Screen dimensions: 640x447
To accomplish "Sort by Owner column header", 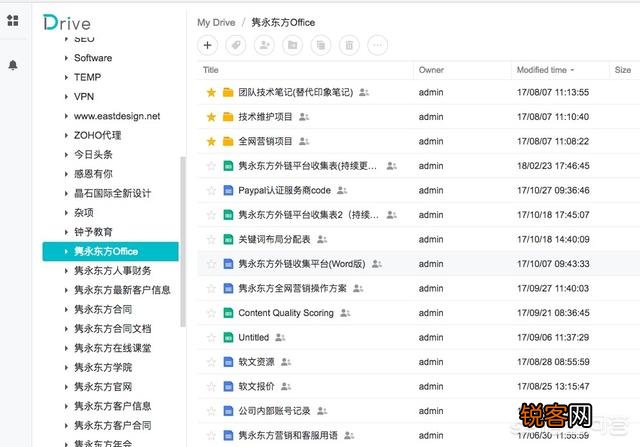I will coord(431,70).
